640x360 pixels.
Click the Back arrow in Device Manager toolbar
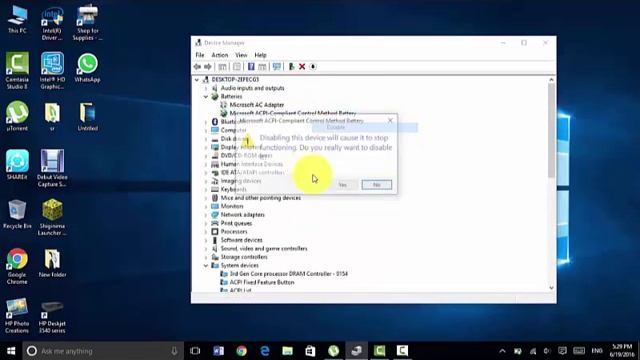tap(198, 67)
